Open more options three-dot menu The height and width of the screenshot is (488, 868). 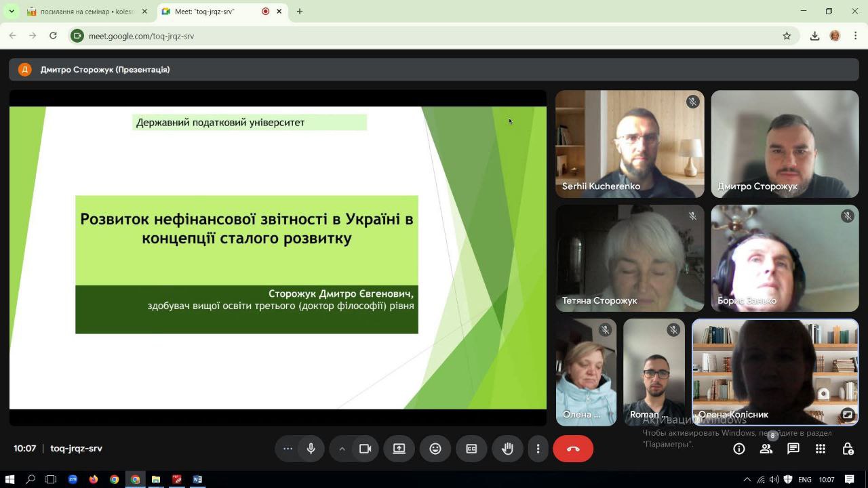(538, 449)
